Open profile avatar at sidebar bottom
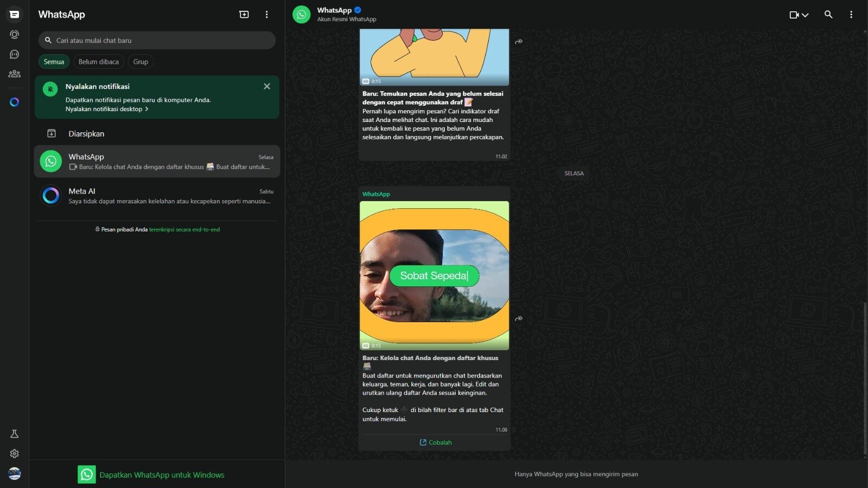Viewport: 868px width, 488px height. pos(15,473)
